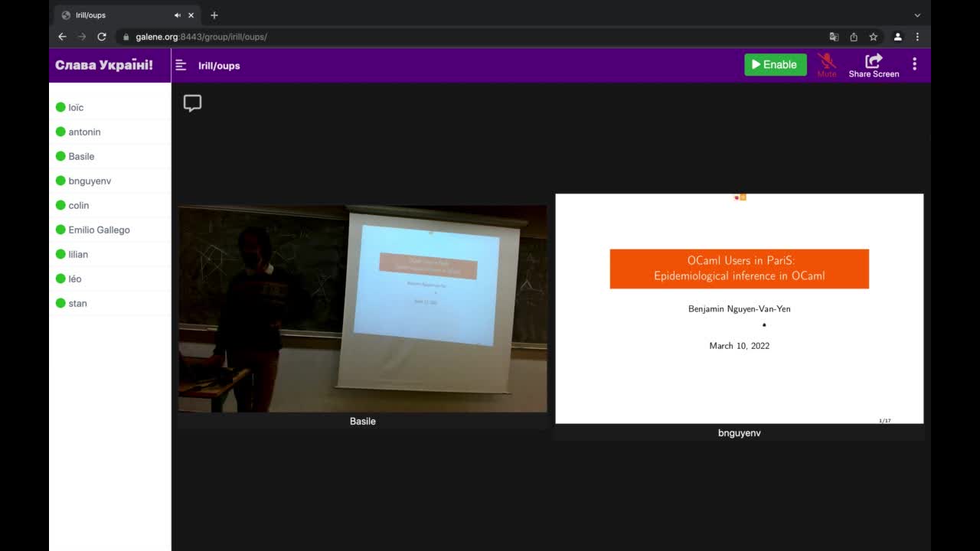980x551 pixels.
Task: Click the Слава Україні! header text
Action: (x=104, y=65)
